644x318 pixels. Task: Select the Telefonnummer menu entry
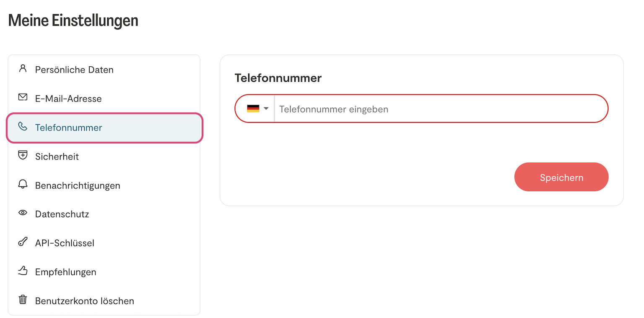pos(69,128)
